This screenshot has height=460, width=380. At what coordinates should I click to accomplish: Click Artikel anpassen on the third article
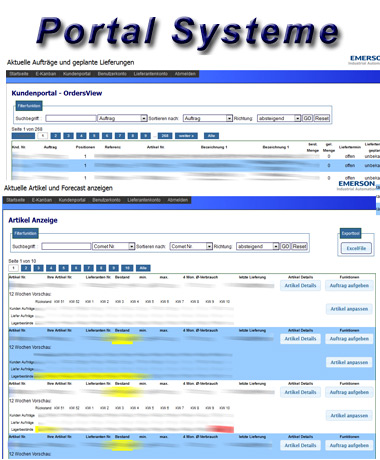pyautogui.click(x=349, y=416)
